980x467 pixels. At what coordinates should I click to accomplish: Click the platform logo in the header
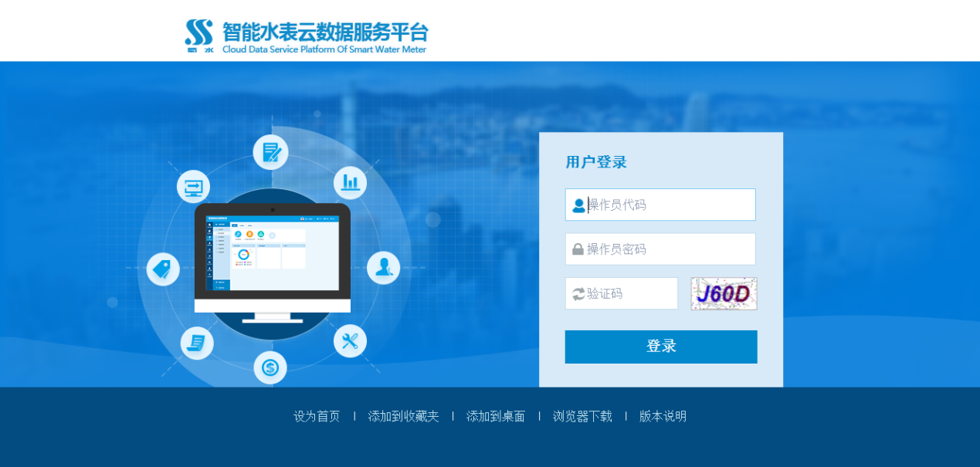click(305, 36)
